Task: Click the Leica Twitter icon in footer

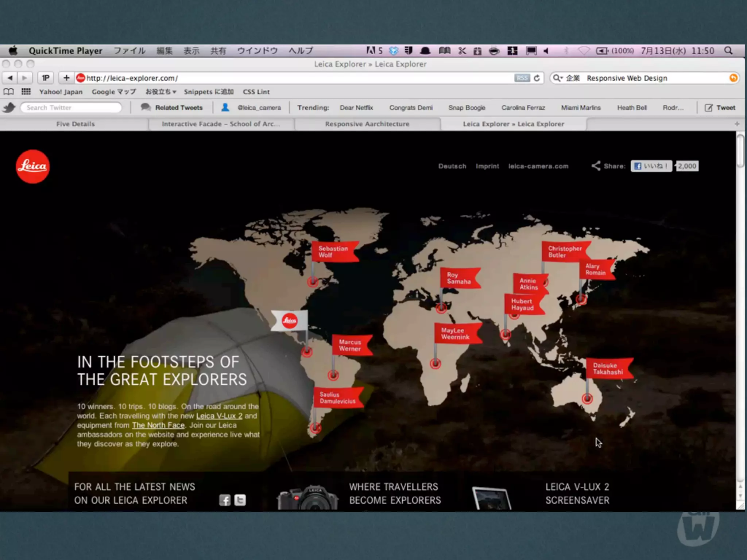Action: coord(240,500)
